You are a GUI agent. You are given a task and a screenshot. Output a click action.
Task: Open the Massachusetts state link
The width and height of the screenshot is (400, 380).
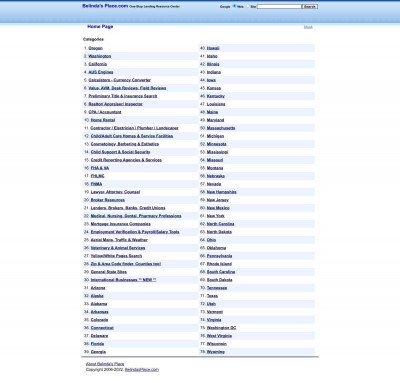coord(221,128)
